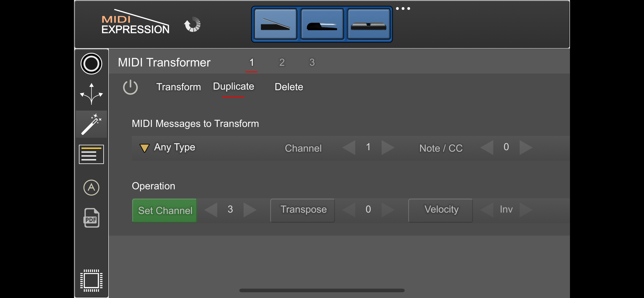
Task: Decrease the Set Channel number
Action: (x=211, y=210)
